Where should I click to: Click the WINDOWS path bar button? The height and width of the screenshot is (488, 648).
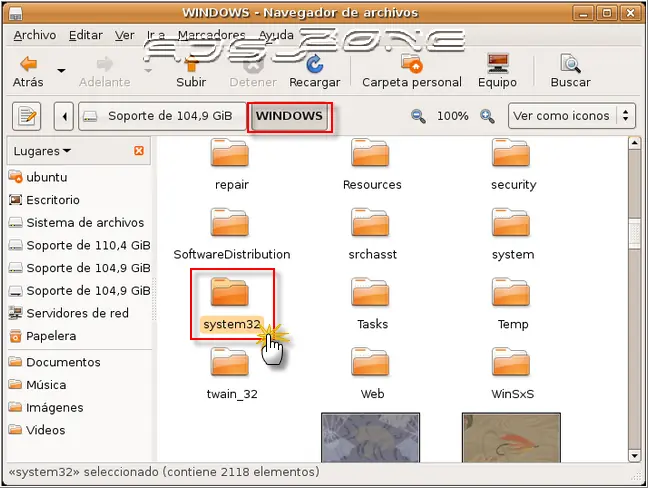(289, 116)
